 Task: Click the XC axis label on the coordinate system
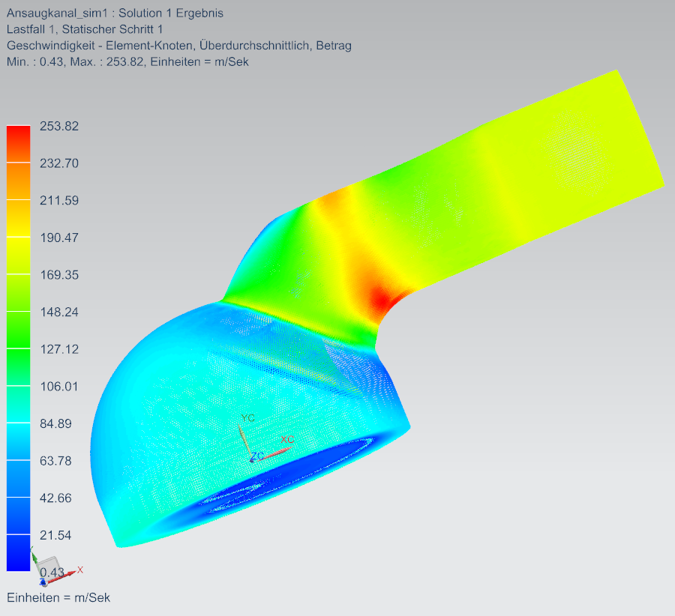pyautogui.click(x=286, y=439)
